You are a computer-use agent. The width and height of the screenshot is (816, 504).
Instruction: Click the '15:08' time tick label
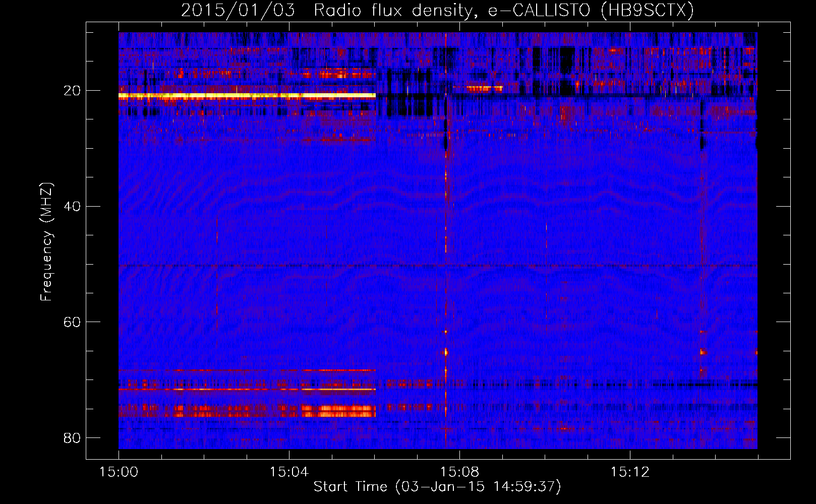click(x=459, y=472)
